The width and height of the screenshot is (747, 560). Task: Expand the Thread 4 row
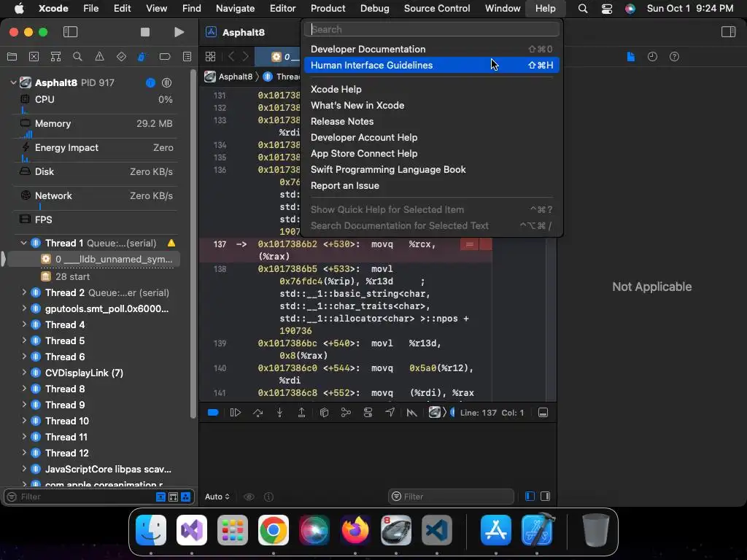tap(24, 324)
